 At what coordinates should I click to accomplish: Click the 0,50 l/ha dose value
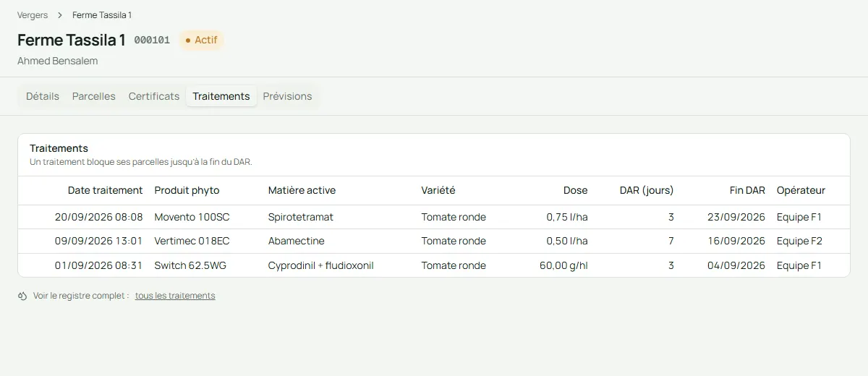tap(567, 241)
